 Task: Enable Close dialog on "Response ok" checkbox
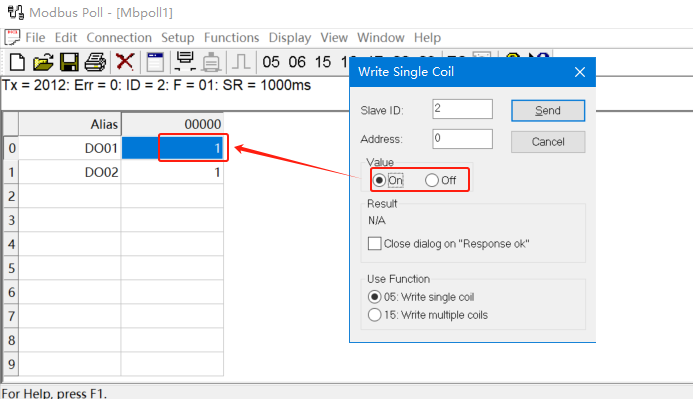tap(375, 243)
